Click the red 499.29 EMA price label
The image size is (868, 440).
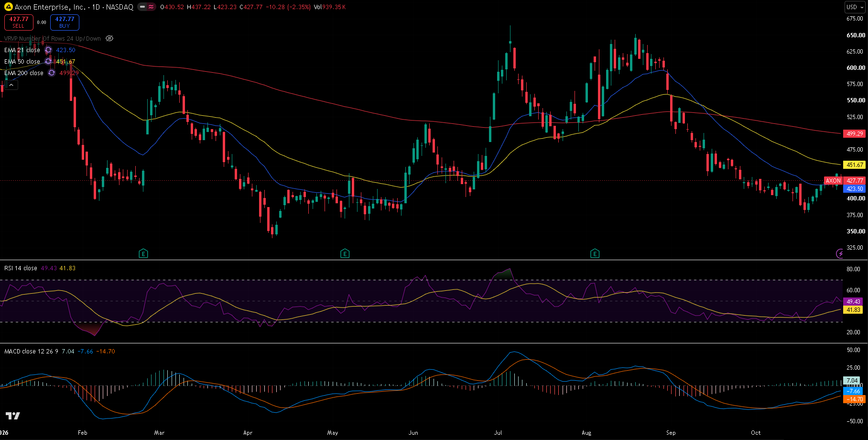855,134
